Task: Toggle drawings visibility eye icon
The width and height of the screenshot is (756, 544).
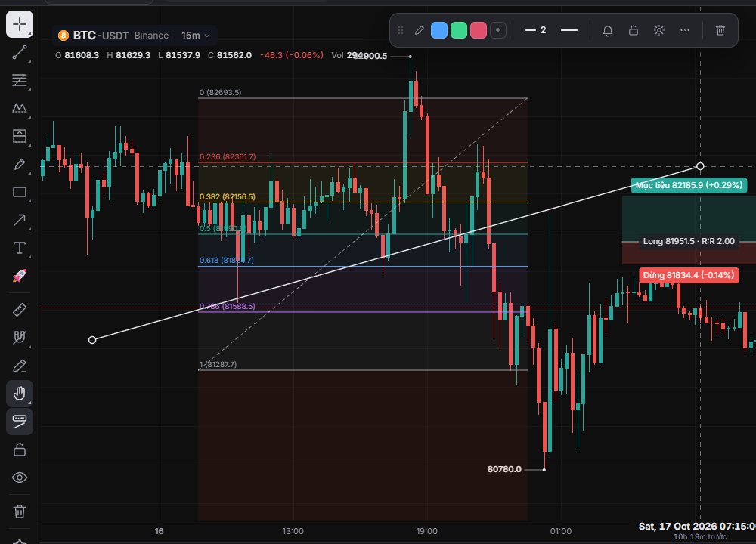Action: [x=20, y=478]
